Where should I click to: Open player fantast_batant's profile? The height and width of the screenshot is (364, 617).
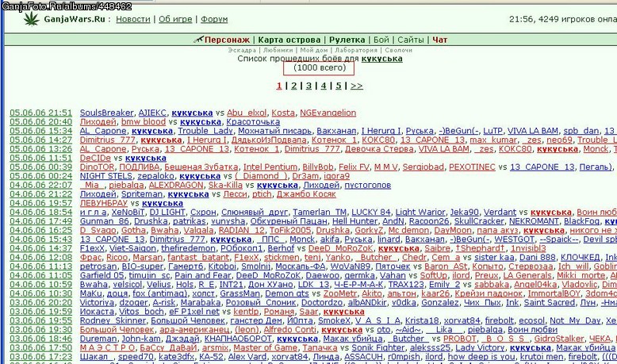click(x=198, y=258)
